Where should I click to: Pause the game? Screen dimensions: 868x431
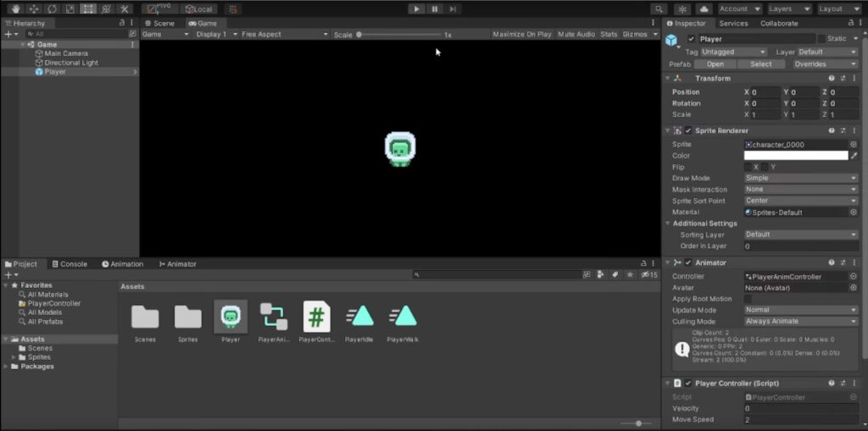435,8
